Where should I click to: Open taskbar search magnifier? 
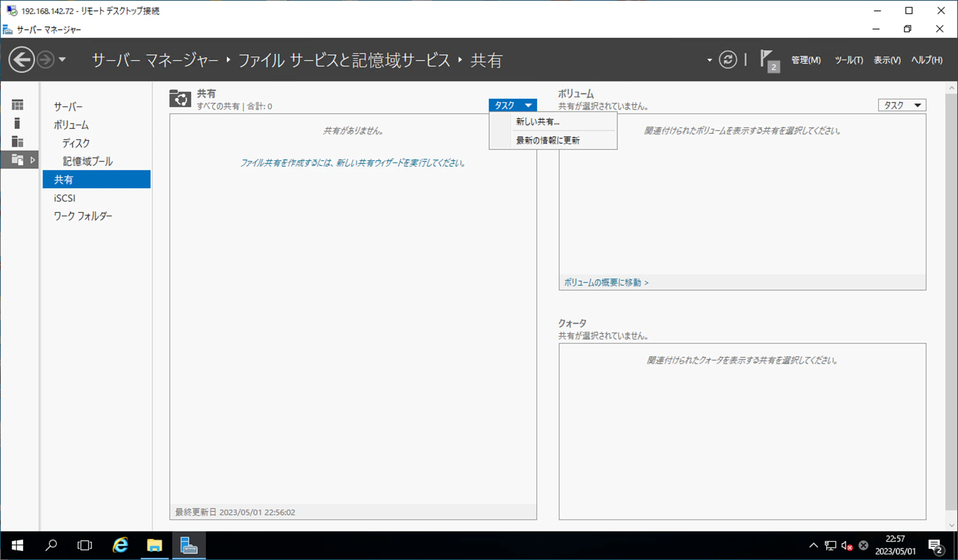point(51,545)
